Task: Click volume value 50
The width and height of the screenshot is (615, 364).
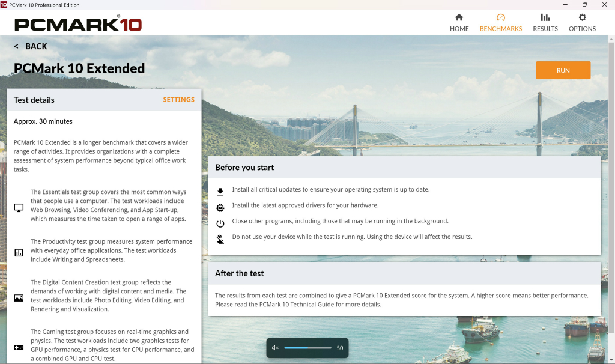Action: click(x=340, y=348)
